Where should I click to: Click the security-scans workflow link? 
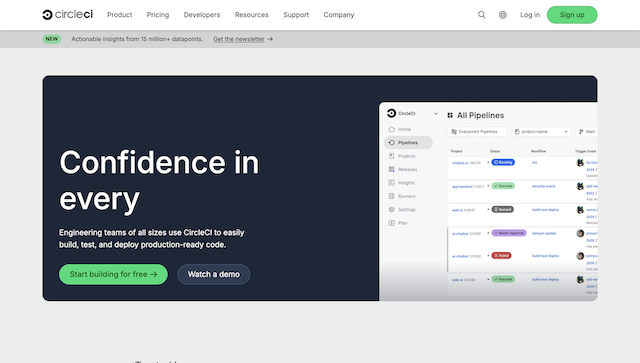click(544, 186)
